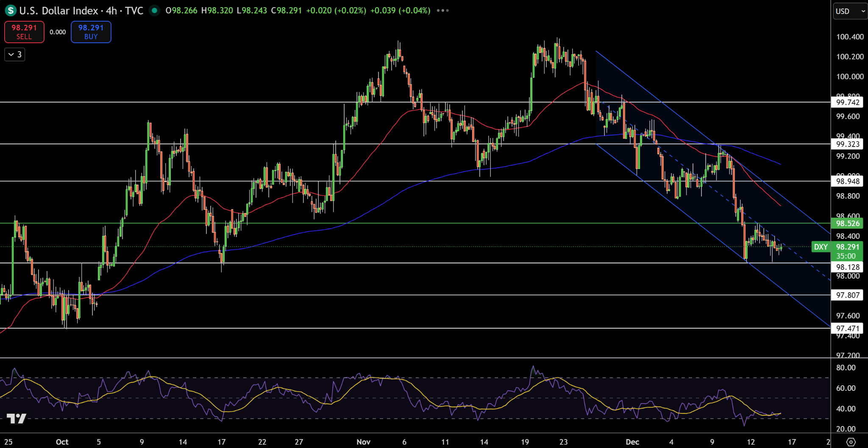Click the SELL button showing 98.291
868x448 pixels.
click(x=24, y=32)
